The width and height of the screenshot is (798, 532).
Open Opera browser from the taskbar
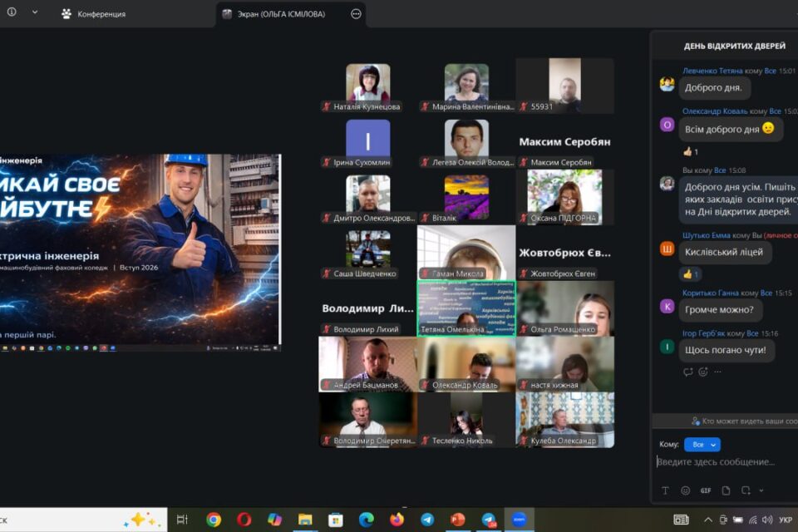(244, 520)
